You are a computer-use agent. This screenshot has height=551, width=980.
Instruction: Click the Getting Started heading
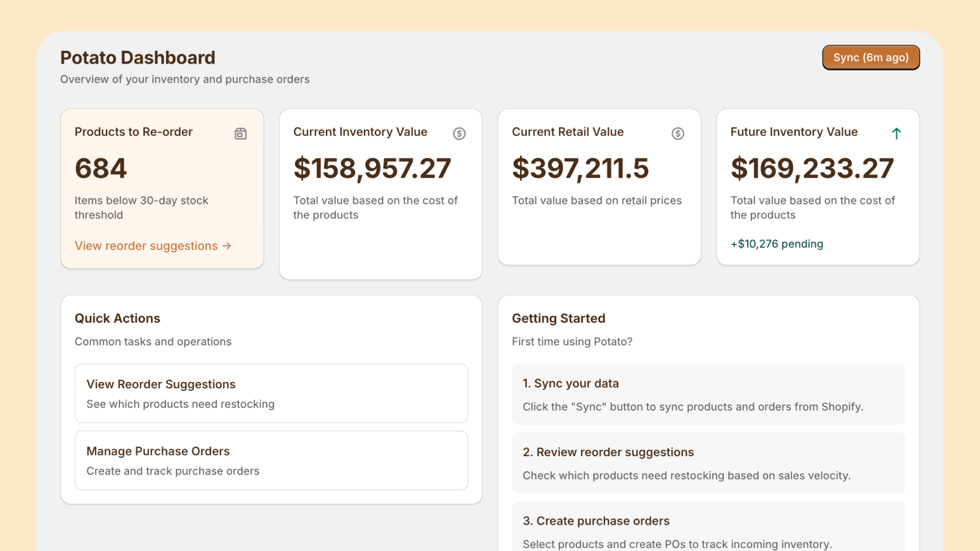[559, 318]
